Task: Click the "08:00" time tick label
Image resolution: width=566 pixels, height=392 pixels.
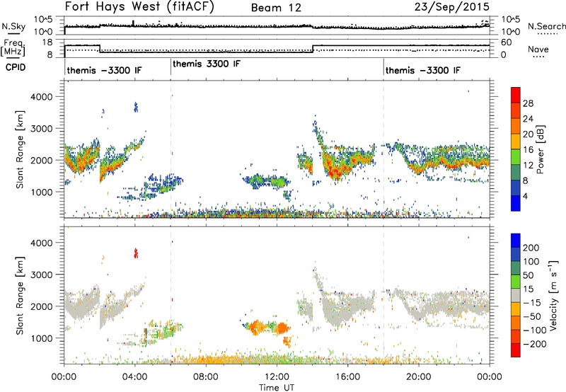Action: (206, 377)
